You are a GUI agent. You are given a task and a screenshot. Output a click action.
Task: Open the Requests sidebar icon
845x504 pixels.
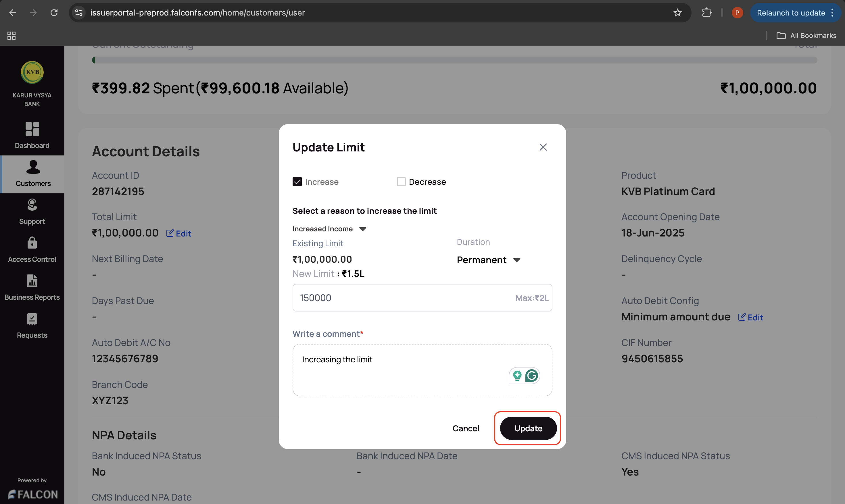(32, 319)
